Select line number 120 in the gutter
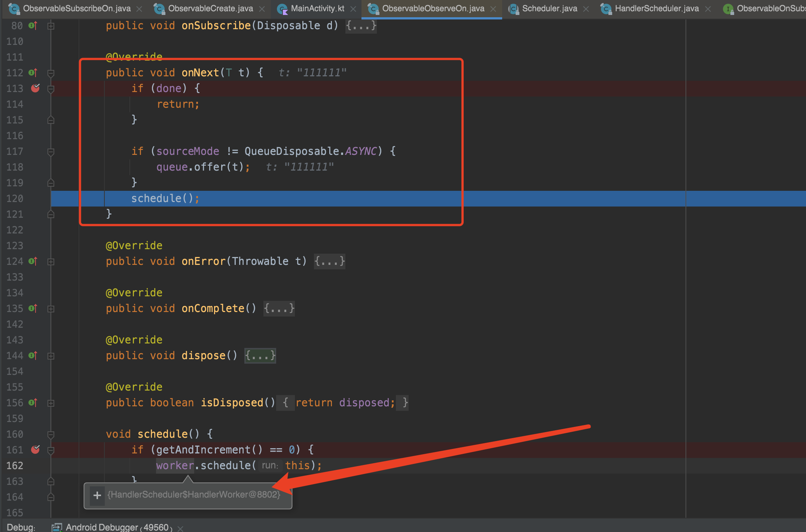Screen dimensions: 806x532 (x=15, y=198)
